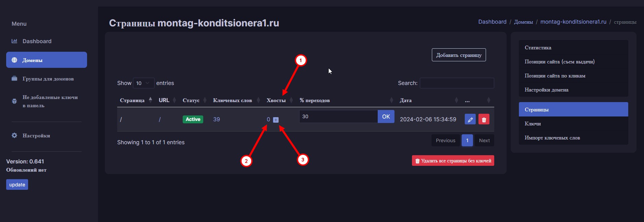
Task: Click the Обновлений нет text
Action: pos(26,170)
